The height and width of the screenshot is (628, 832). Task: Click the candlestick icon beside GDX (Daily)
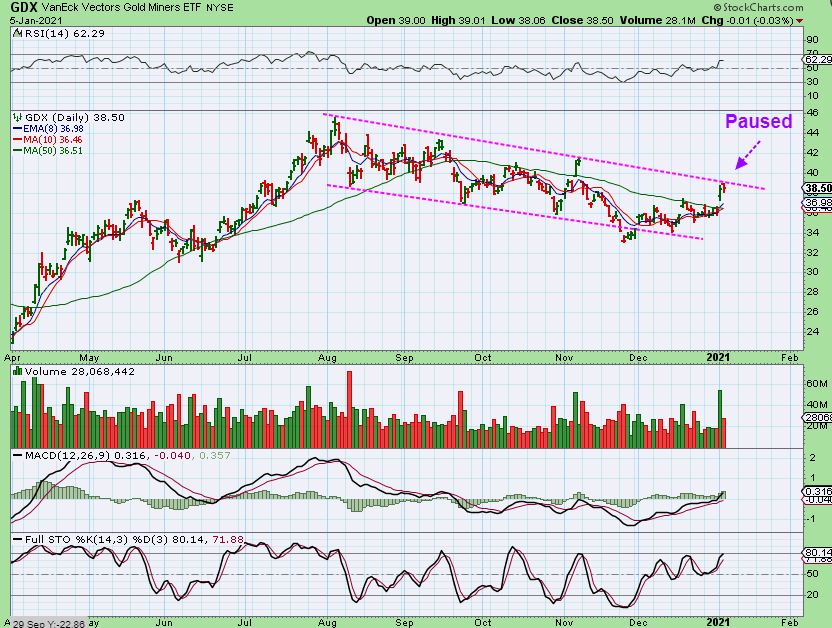[x=18, y=118]
